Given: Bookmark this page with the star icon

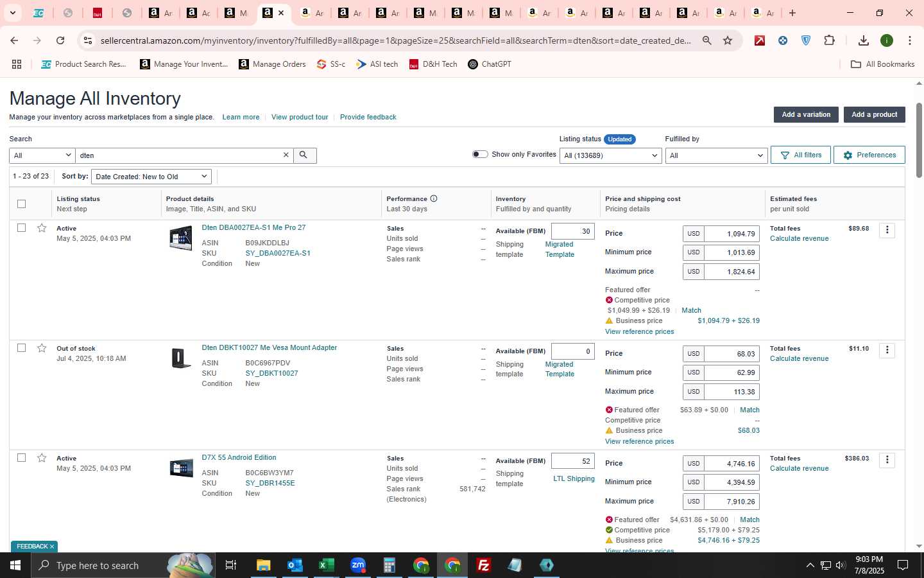Looking at the screenshot, I should click(x=728, y=40).
